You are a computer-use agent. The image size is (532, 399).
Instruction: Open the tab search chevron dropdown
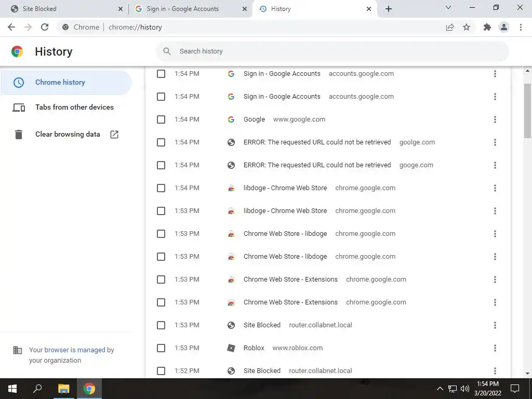point(448,7)
